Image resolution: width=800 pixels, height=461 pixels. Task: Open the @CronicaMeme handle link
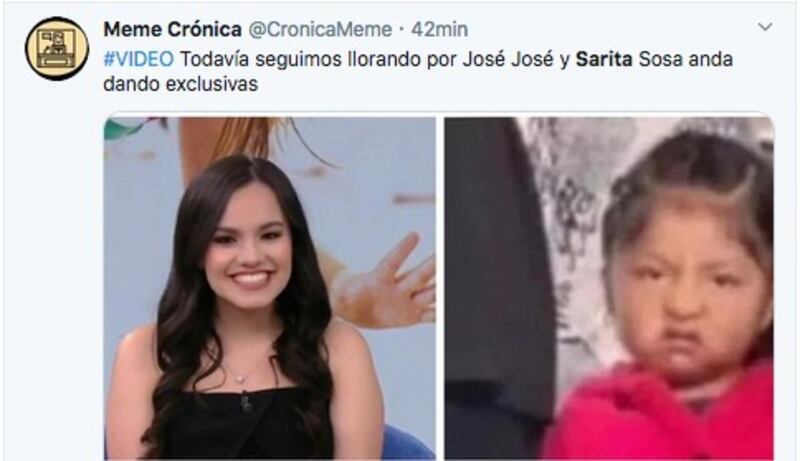point(320,30)
